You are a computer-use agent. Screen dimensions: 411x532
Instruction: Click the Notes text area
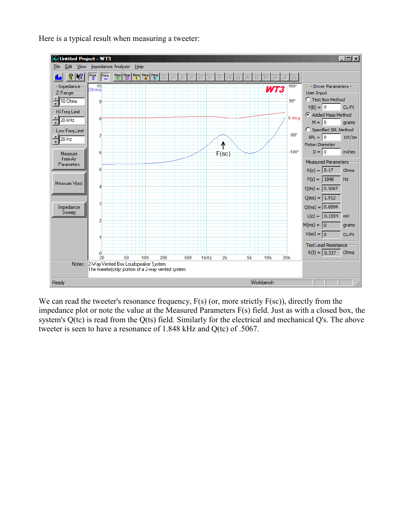pos(195,269)
